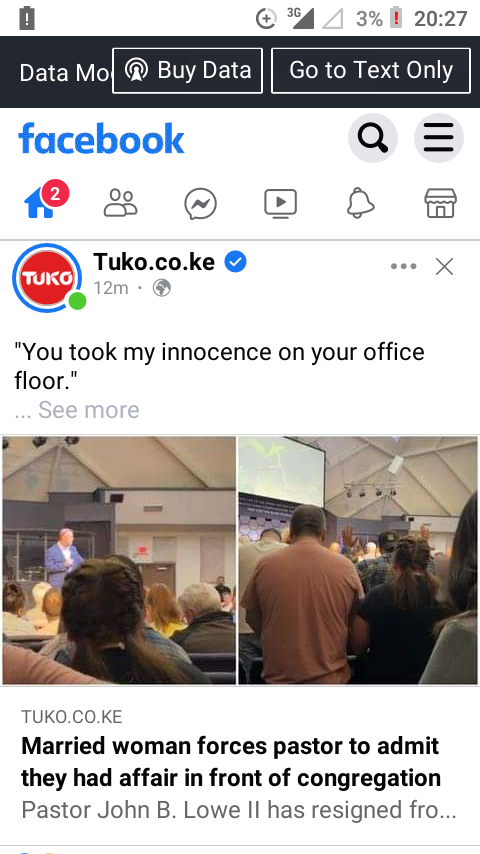Open the Tuko.co.ke profile picture

click(47, 278)
